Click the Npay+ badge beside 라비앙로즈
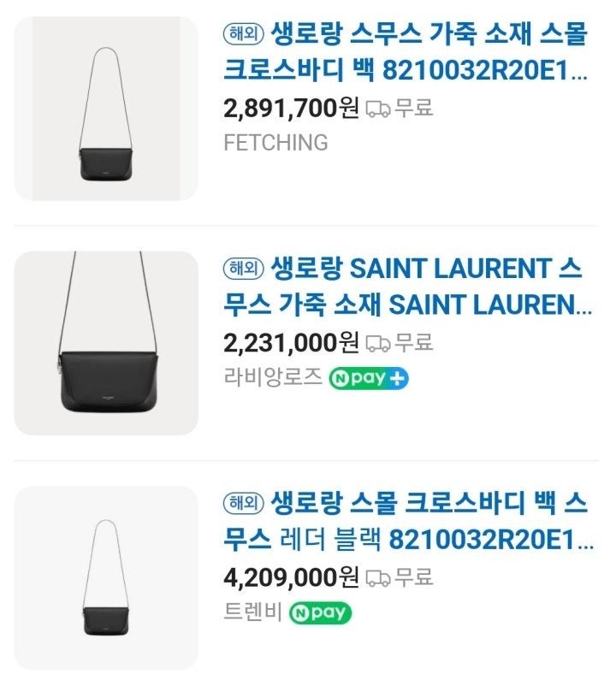Screen dimensions: 616x686 point(369,378)
